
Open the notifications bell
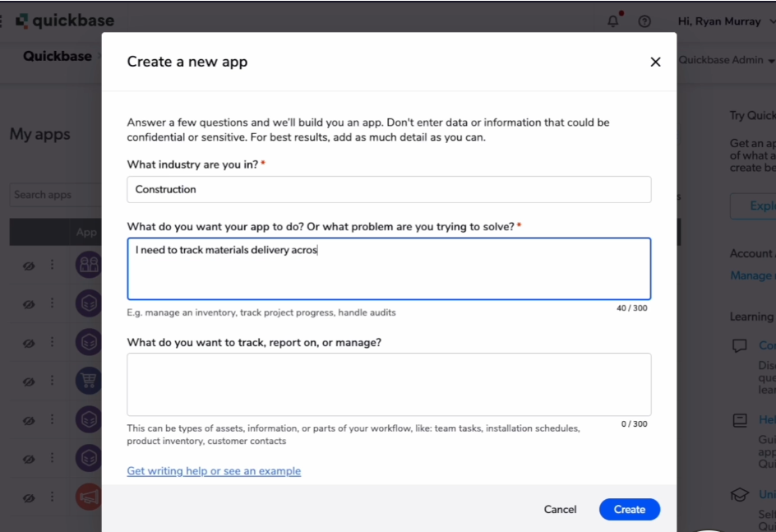[x=613, y=21]
